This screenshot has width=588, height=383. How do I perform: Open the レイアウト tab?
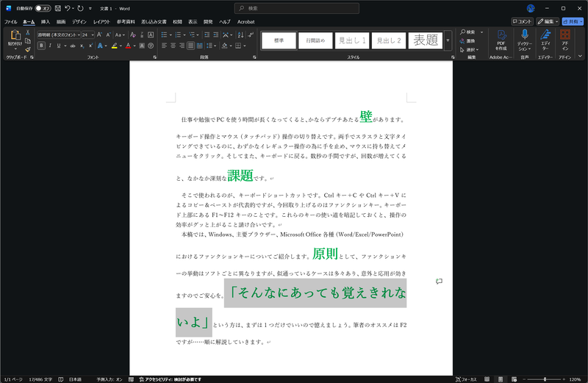pos(101,22)
